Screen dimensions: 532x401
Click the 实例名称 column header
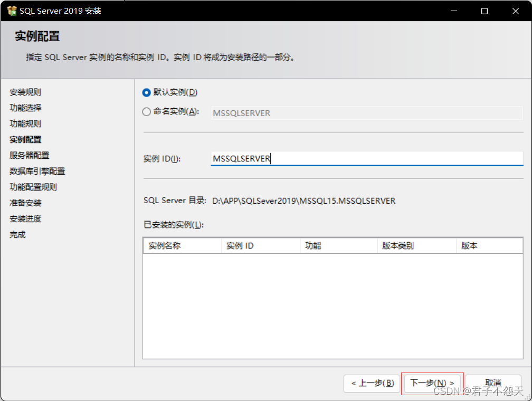click(x=183, y=246)
